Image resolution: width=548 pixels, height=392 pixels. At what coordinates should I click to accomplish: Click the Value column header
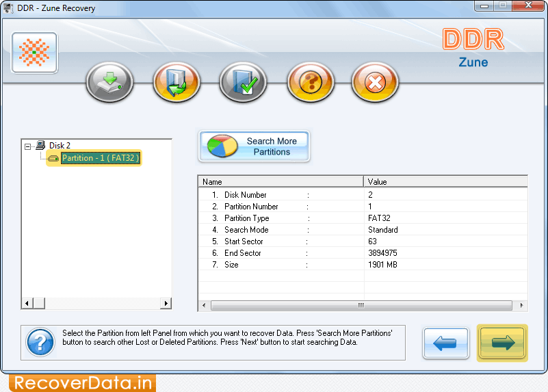tap(445, 182)
